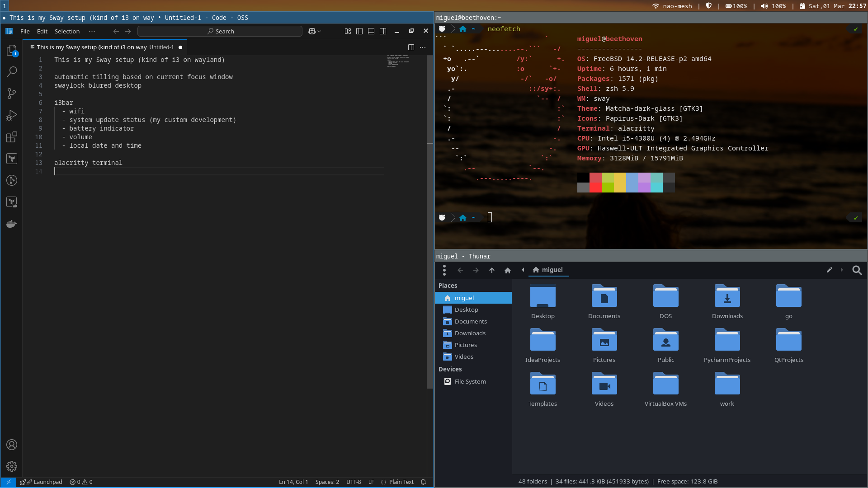Click the volume indicator in the top bar
Image resolution: width=868 pixels, height=488 pixels.
pyautogui.click(x=774, y=6)
